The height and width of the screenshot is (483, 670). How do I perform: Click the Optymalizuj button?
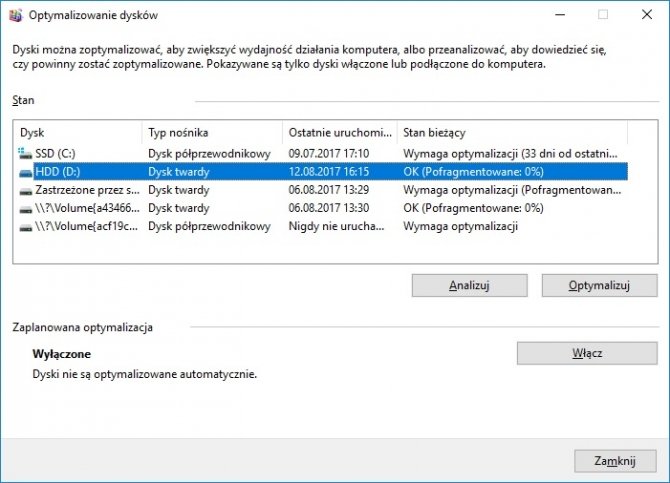pos(599,286)
